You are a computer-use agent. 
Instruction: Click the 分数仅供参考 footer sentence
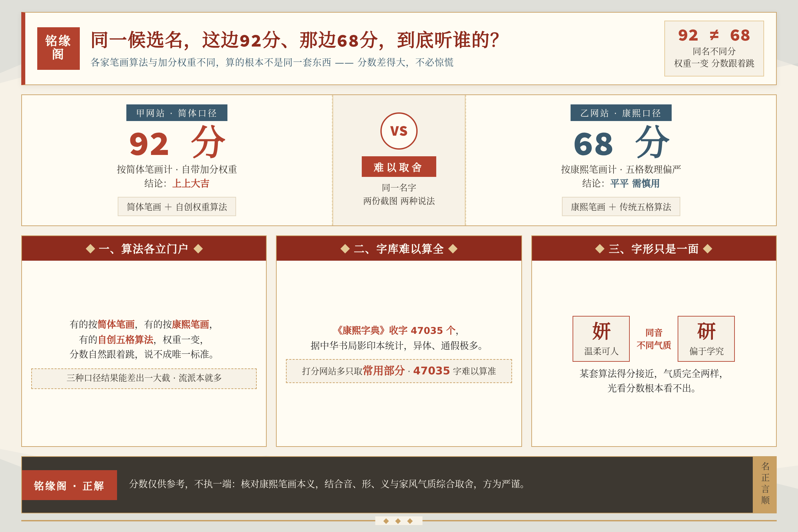click(328, 484)
